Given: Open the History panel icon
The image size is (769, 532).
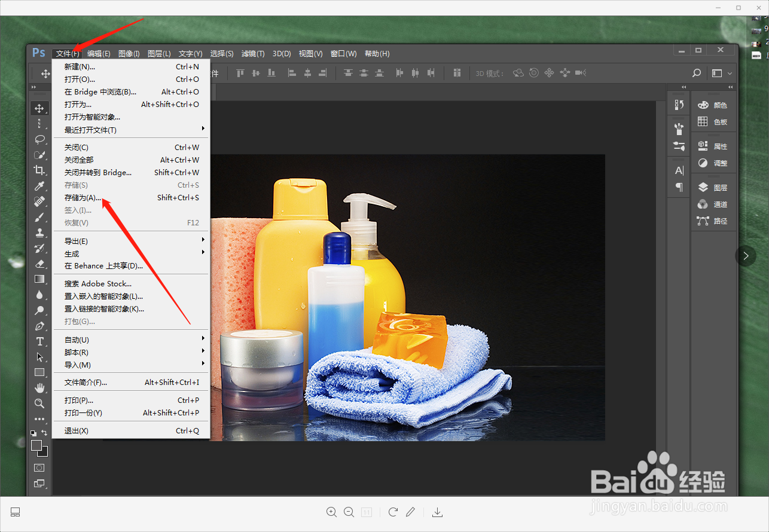Looking at the screenshot, I should (679, 105).
